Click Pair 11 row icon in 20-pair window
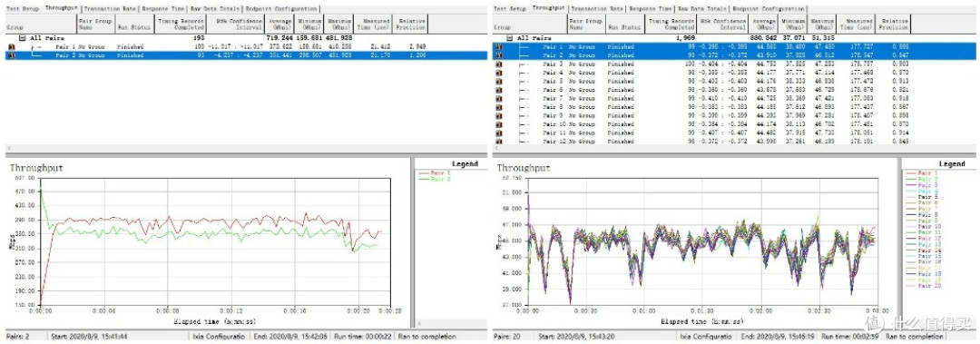The height and width of the screenshot is (344, 980). click(499, 133)
